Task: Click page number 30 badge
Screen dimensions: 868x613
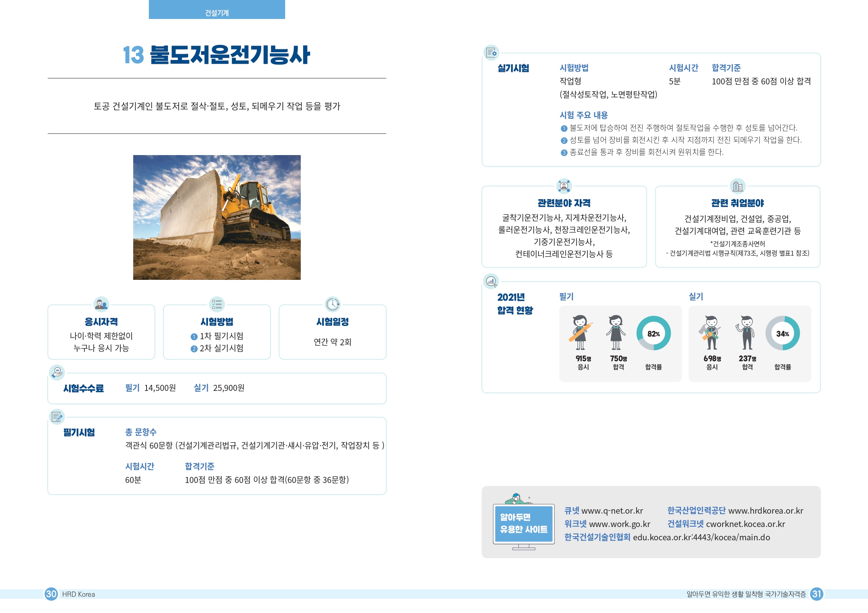Action: coord(51,594)
